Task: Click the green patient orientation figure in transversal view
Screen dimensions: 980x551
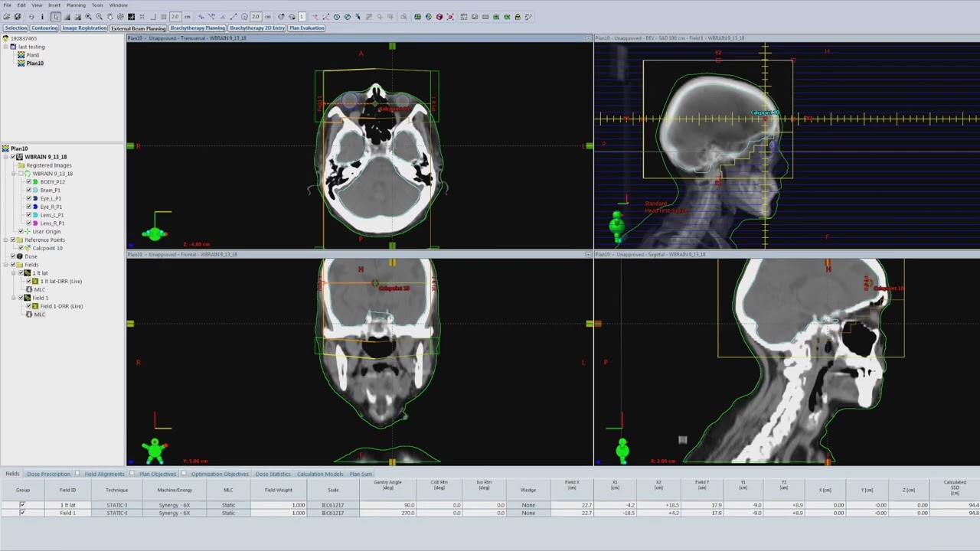Action: click(154, 234)
